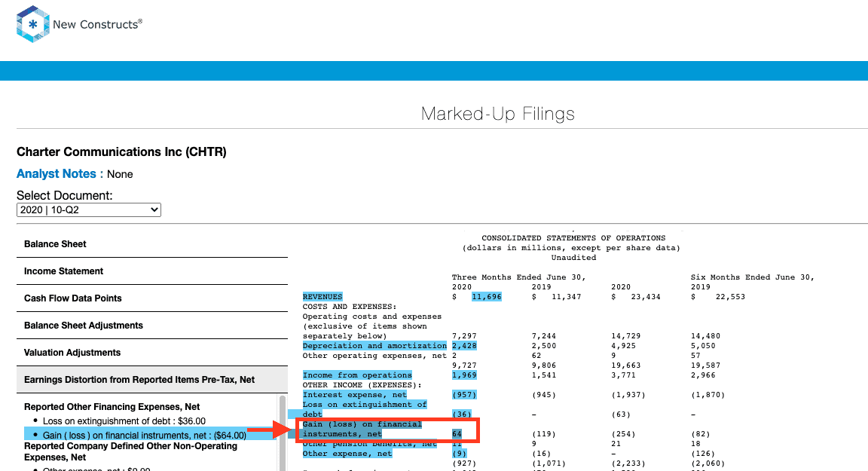Click the highlighted (957) interest expense value

tap(464, 395)
